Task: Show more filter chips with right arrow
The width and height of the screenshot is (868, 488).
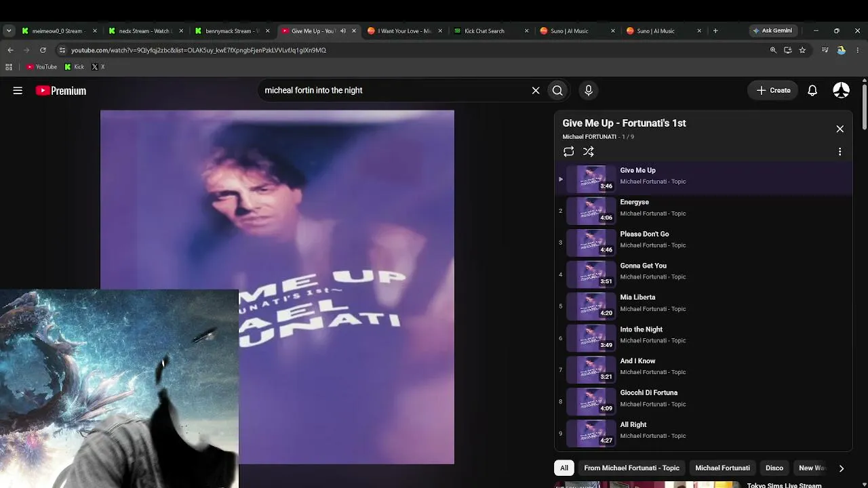Action: click(842, 468)
